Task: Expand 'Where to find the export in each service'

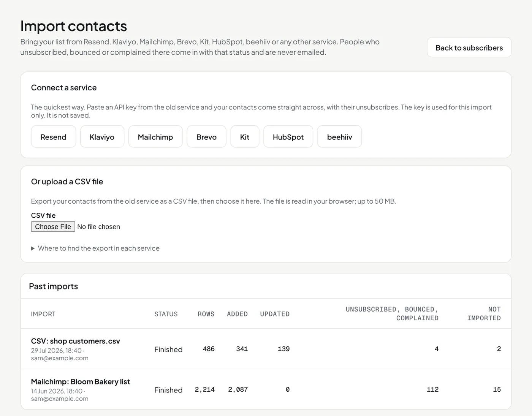Action: [95, 248]
